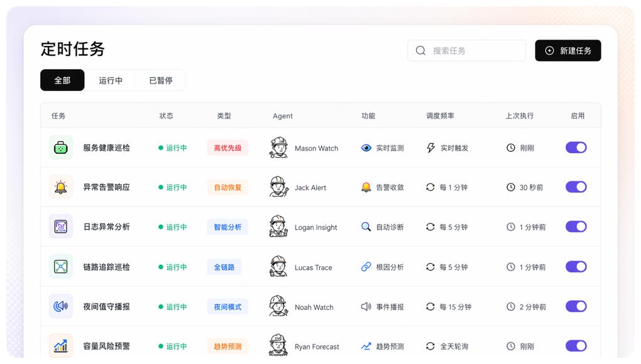Click the 高优先级 type tag
The width and height of the screenshot is (641, 364).
coord(227,147)
